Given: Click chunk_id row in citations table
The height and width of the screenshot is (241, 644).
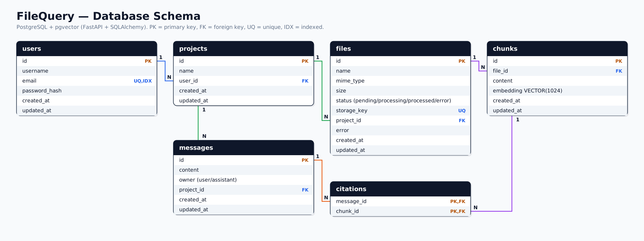Looking at the screenshot, I should click(400, 211).
